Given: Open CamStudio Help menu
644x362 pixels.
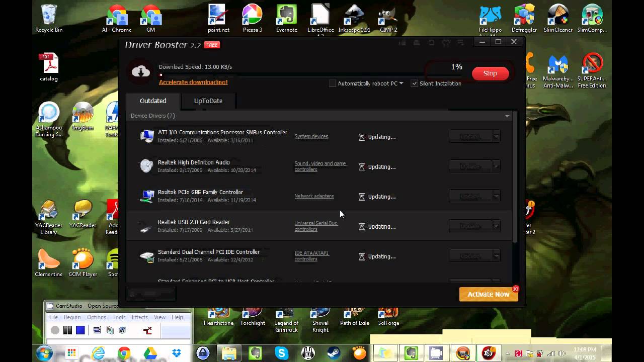Looking at the screenshot, I should click(x=177, y=317).
